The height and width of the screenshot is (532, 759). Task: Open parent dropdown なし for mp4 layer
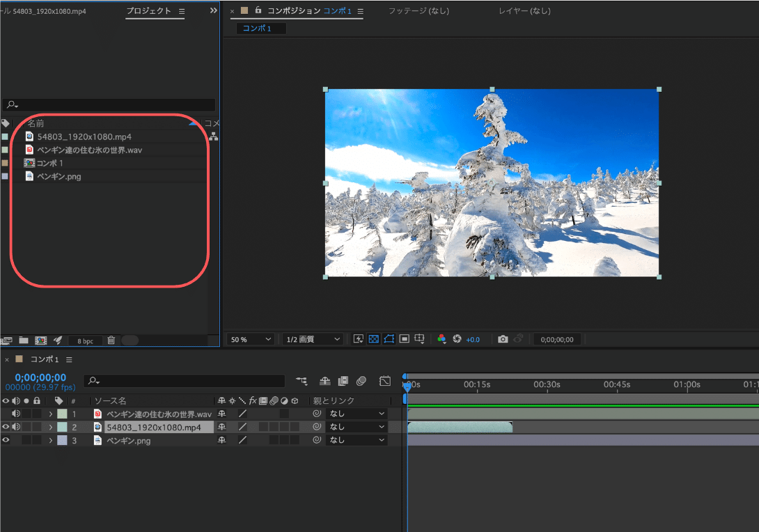[x=357, y=426]
